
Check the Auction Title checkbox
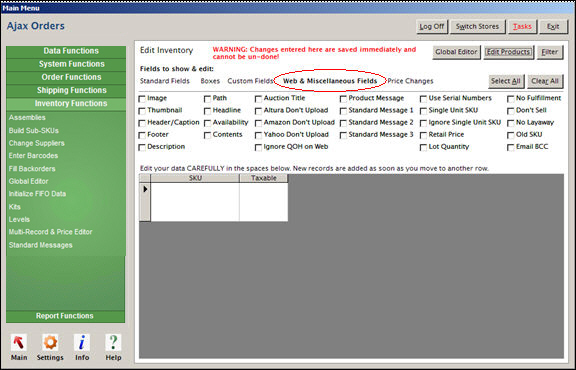pyautogui.click(x=259, y=99)
